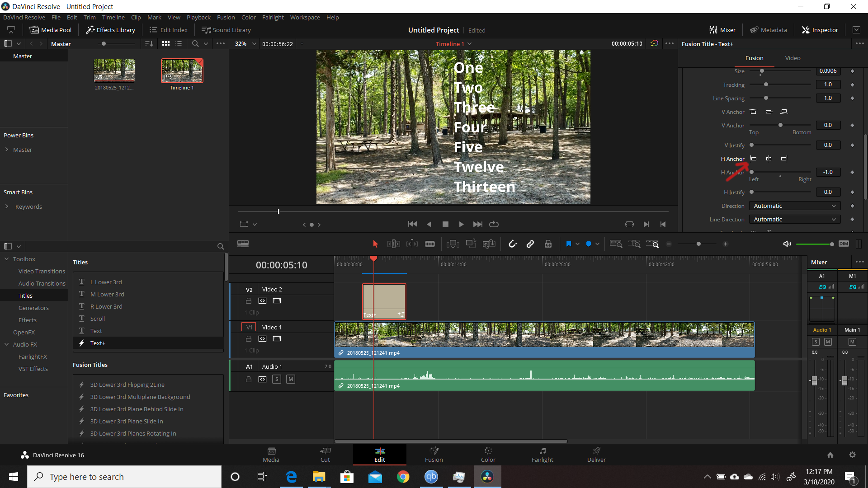The height and width of the screenshot is (488, 868).
Task: Open the viewer zoom 32% dropdown
Action: click(245, 44)
